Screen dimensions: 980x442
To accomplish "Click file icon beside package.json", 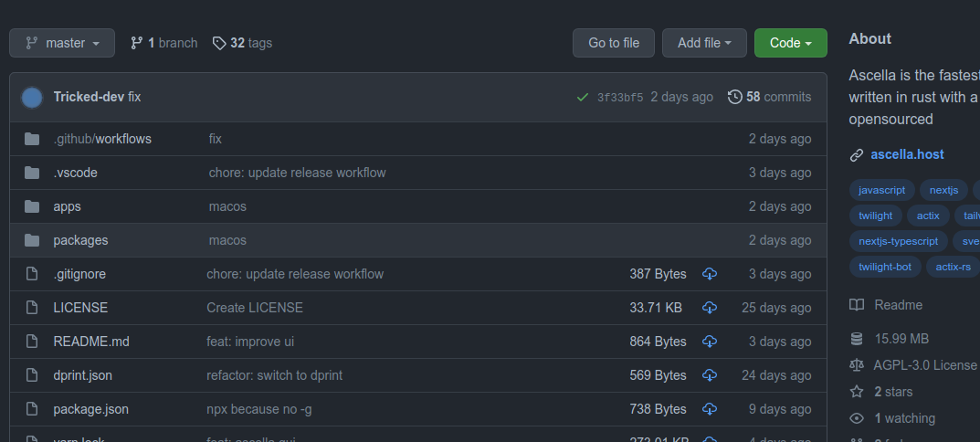I will coord(32,409).
